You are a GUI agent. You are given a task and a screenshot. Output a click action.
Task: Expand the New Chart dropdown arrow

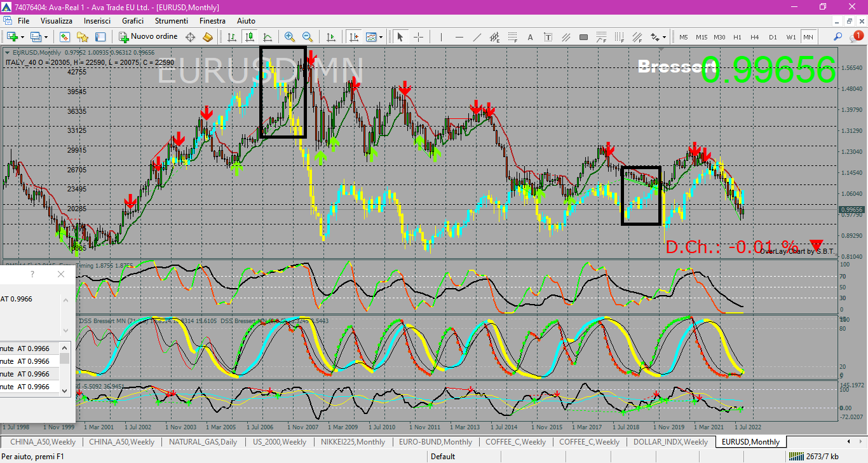tap(22, 37)
